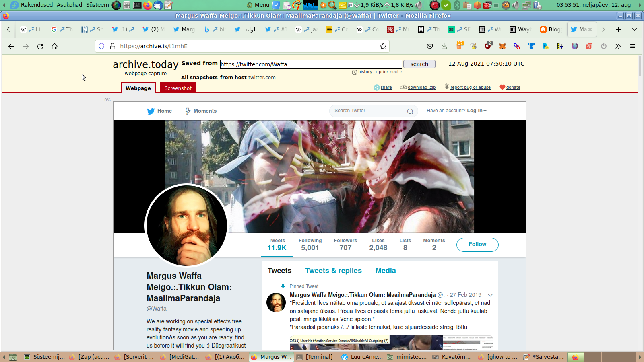Reload the archive.is page
644x362 pixels.
(x=40, y=46)
